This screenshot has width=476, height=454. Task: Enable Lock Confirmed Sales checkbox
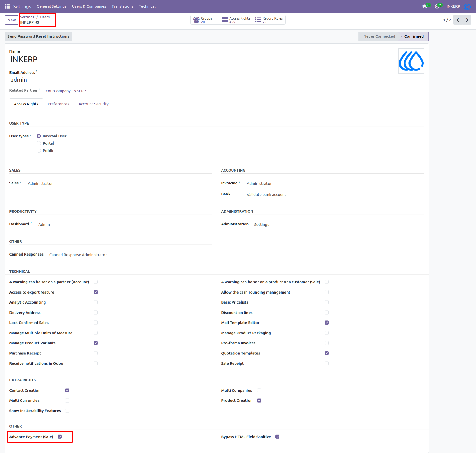coord(96,323)
